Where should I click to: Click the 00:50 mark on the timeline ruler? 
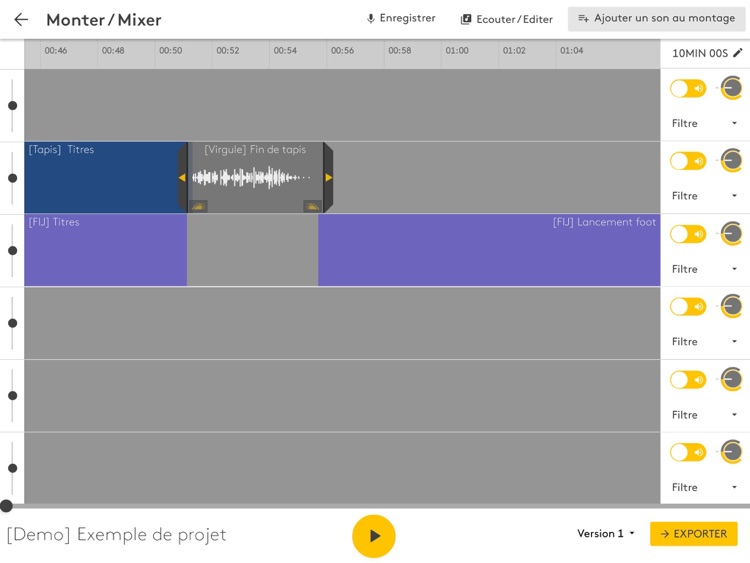170,50
